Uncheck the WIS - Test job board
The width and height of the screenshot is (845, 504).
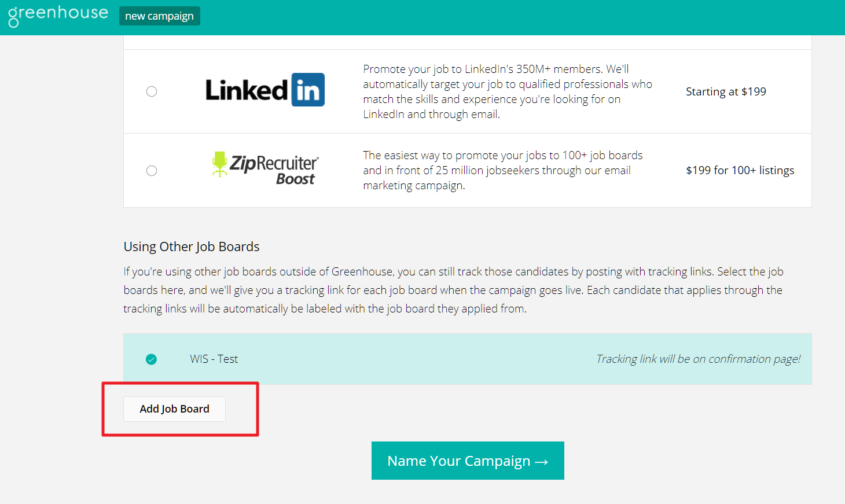click(151, 359)
